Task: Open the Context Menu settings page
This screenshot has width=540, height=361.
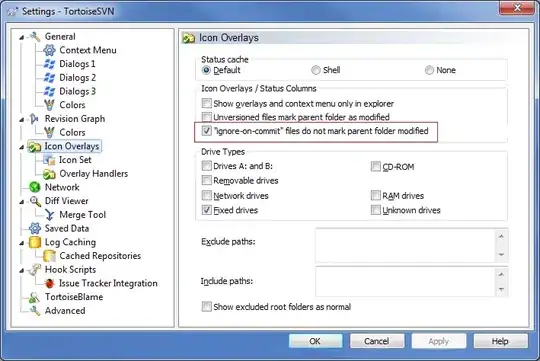Action: [88, 50]
